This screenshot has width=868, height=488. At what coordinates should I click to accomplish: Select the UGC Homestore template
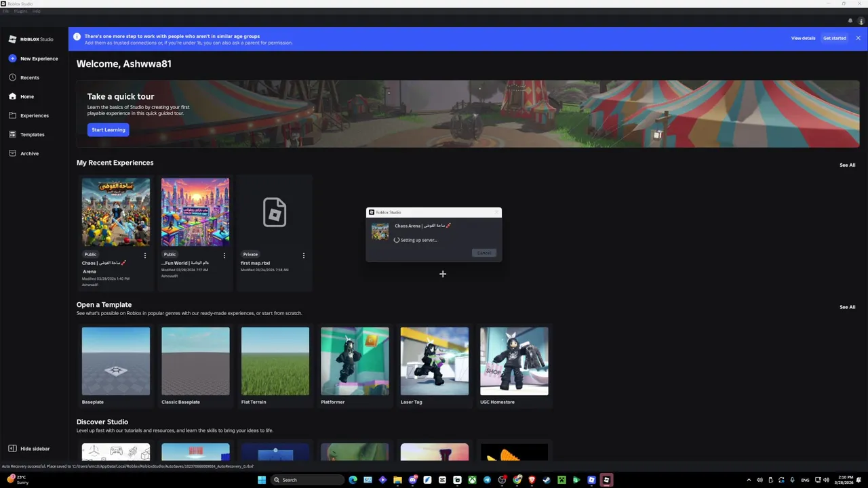point(514,361)
